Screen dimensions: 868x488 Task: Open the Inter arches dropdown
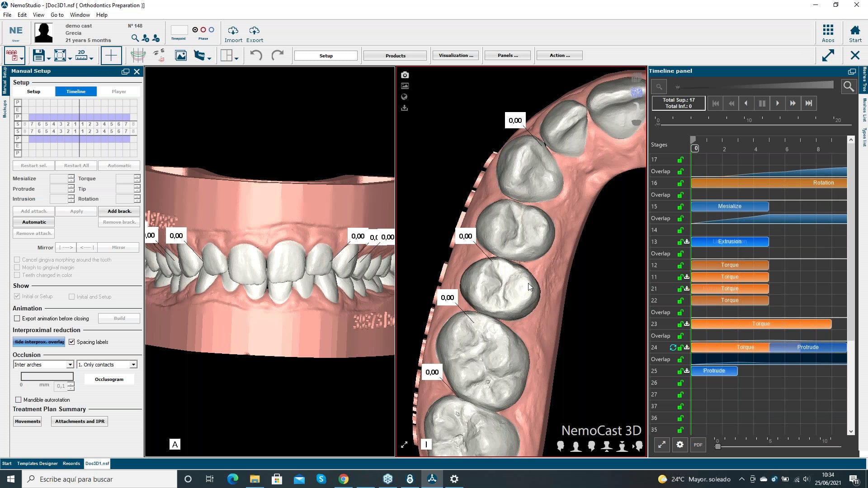tap(70, 364)
